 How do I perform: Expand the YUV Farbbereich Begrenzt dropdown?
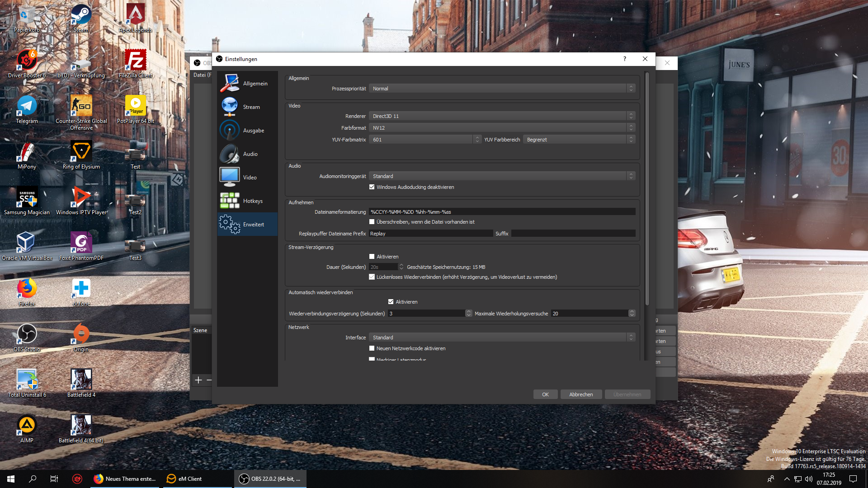(x=579, y=140)
